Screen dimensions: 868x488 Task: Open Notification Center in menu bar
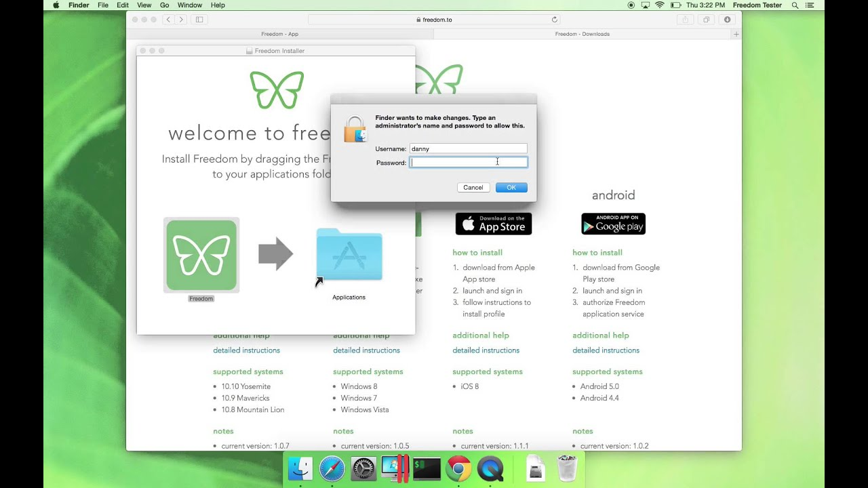[809, 5]
